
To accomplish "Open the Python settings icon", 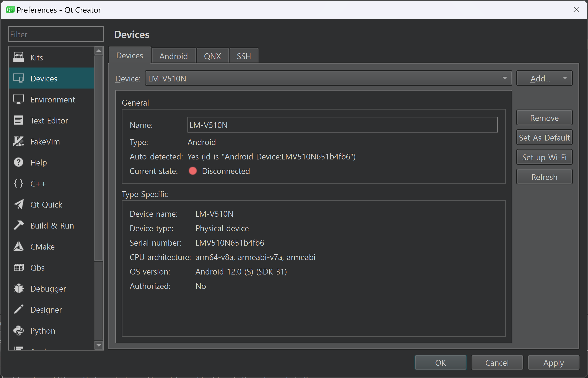I will tap(18, 330).
